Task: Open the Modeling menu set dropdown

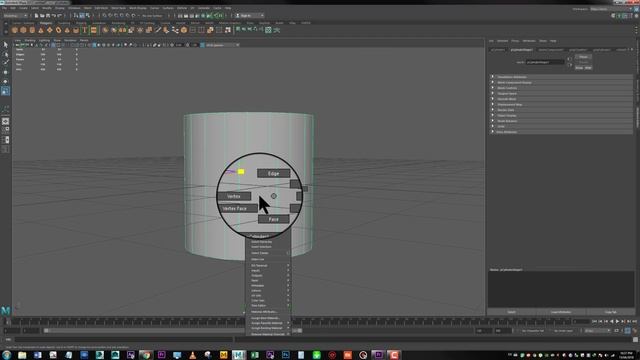Action: click(x=16, y=16)
